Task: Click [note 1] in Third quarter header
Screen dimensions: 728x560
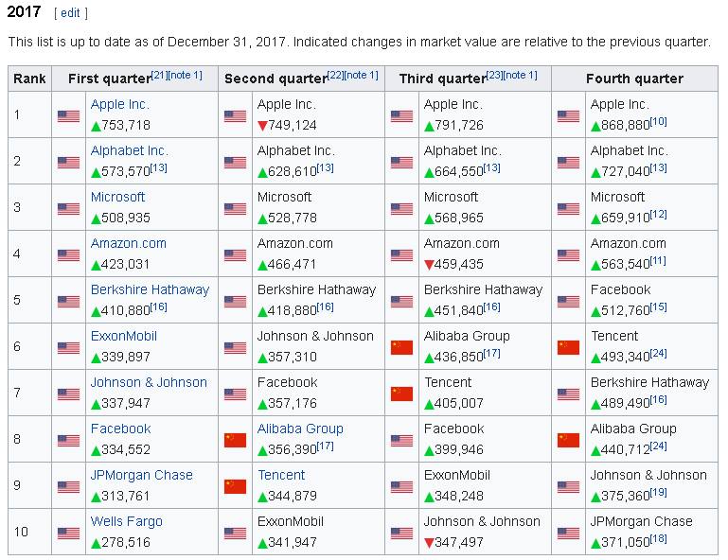Action: click(x=520, y=75)
